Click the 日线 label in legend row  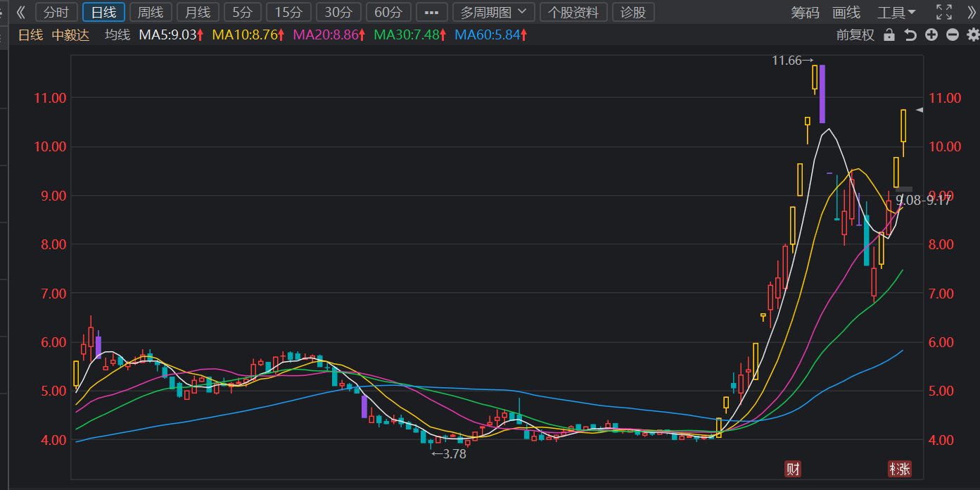pos(30,35)
